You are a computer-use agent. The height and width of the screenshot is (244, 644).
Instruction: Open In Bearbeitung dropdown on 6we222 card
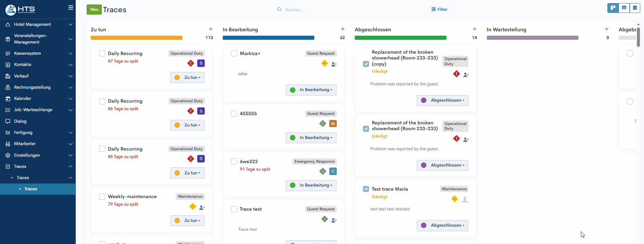point(311,185)
